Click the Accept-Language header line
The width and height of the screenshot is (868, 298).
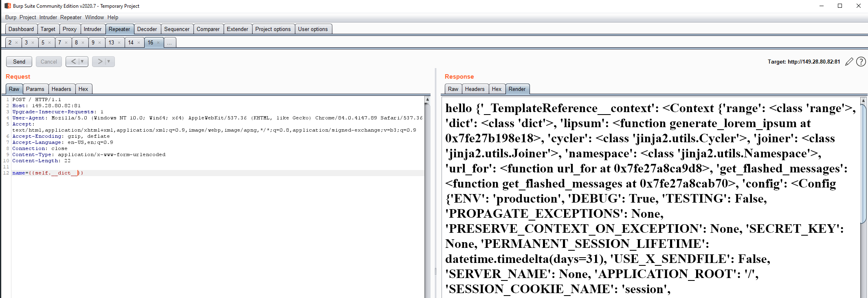tap(63, 142)
